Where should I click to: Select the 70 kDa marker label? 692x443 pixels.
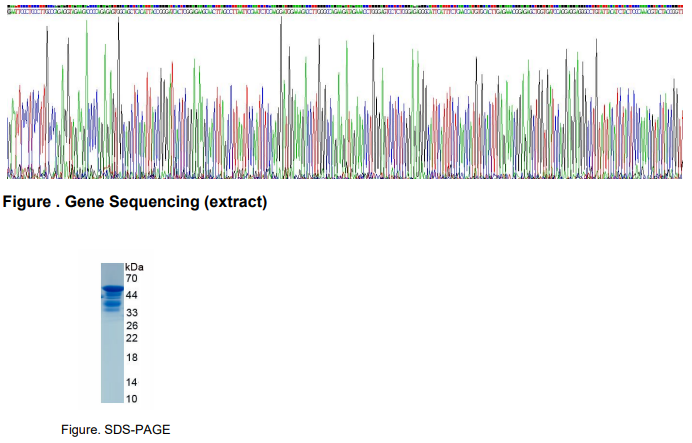coord(131,279)
